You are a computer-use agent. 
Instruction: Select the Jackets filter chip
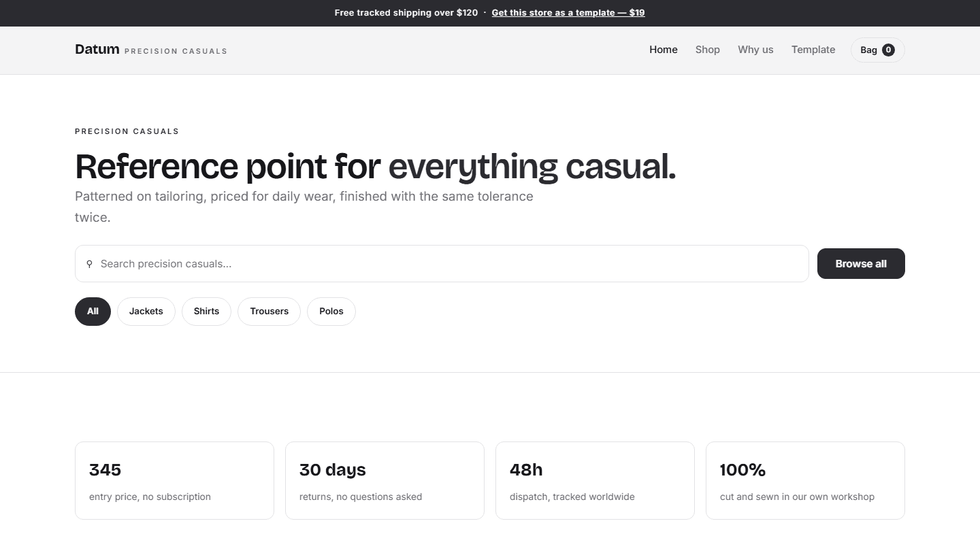[146, 312]
